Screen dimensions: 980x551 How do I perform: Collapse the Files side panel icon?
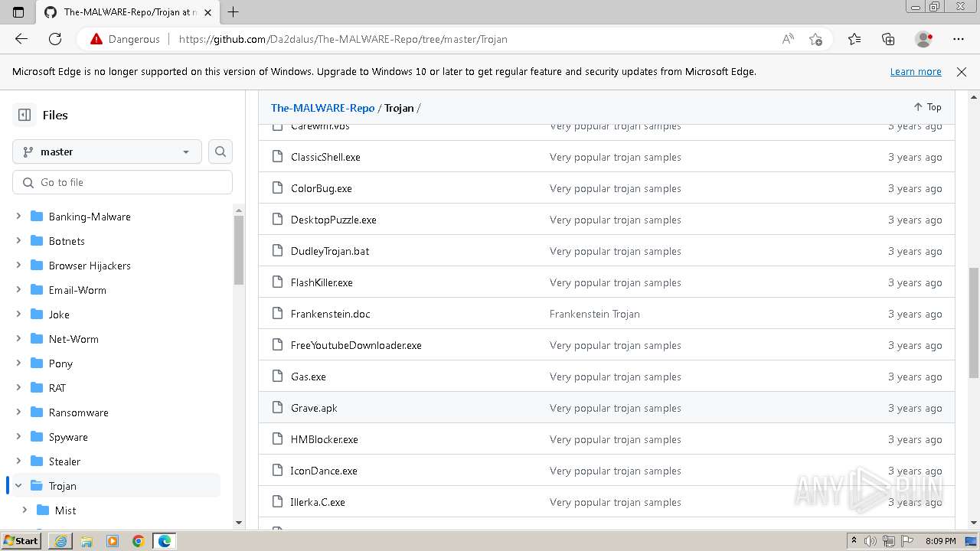24,115
